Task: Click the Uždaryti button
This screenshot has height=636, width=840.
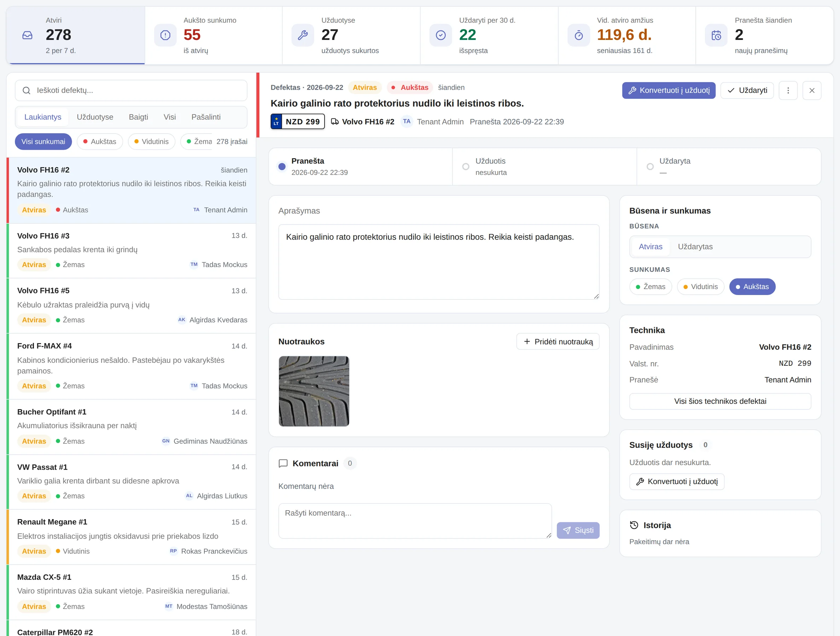Action: coord(747,90)
